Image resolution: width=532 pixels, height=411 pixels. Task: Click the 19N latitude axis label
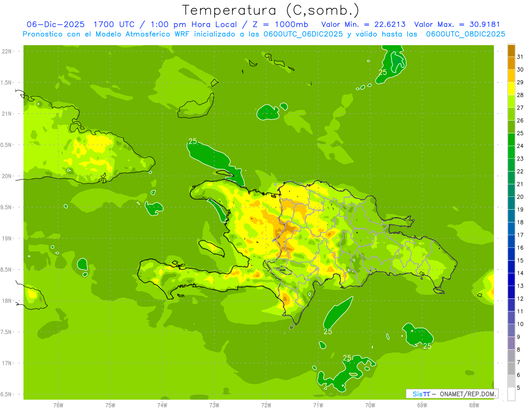click(x=7, y=239)
